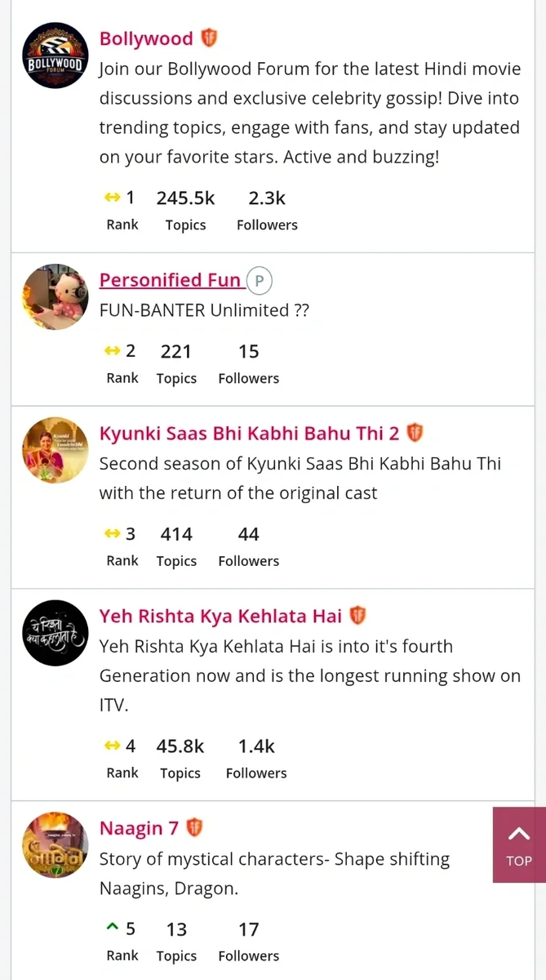Open the Personified Fun avatar thumbnail
546x980 pixels.
55,297
